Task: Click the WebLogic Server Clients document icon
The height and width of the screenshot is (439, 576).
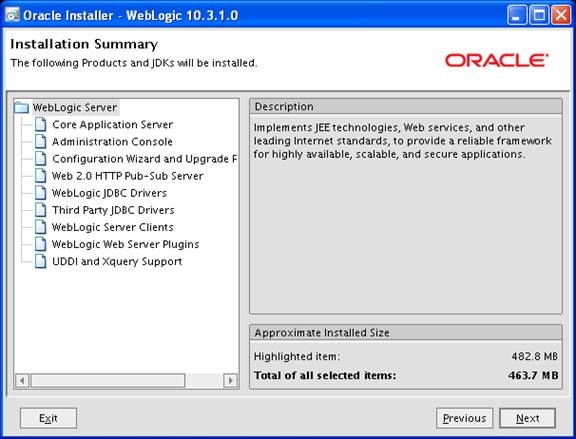Action: coord(40,227)
